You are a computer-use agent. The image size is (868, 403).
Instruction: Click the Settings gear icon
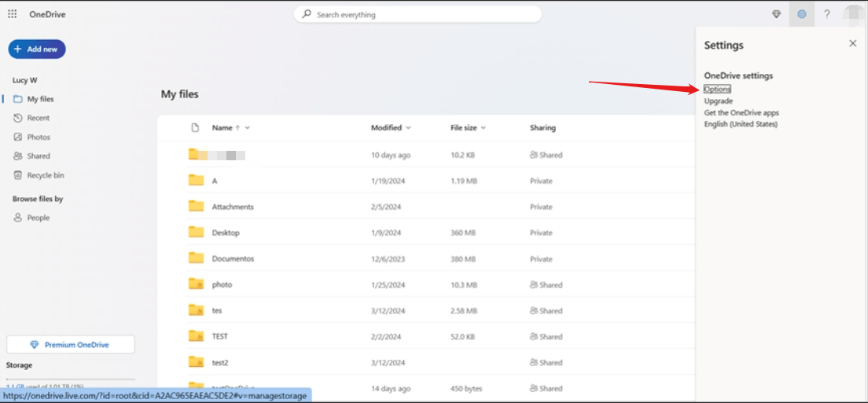tap(802, 14)
